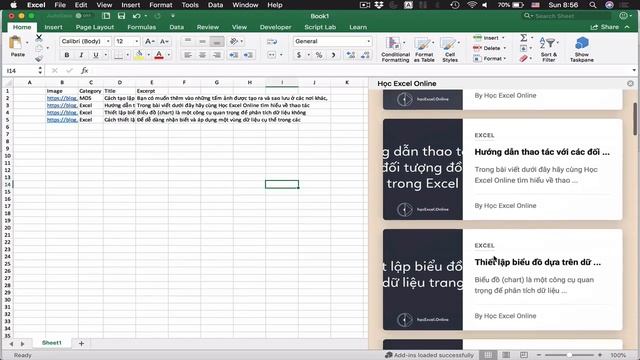The image size is (640, 360).
Task: Click the Insert cells button
Action: pyautogui.click(x=489, y=38)
